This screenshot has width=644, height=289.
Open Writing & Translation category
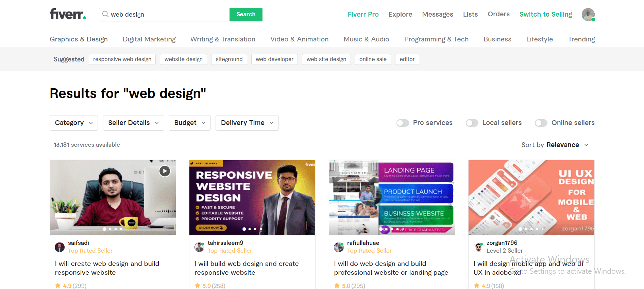coord(223,39)
